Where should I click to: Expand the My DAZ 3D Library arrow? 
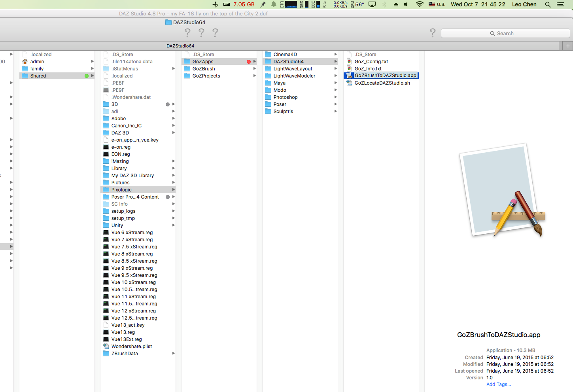(x=173, y=175)
